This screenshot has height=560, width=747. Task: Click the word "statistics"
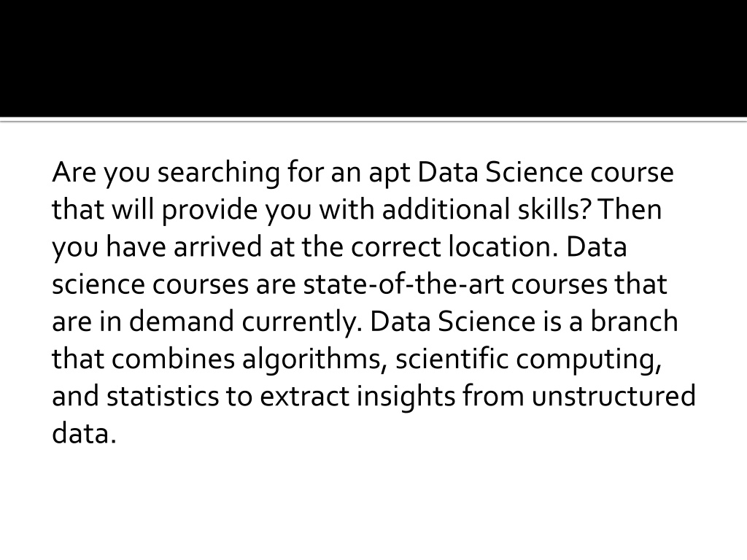tap(163, 396)
